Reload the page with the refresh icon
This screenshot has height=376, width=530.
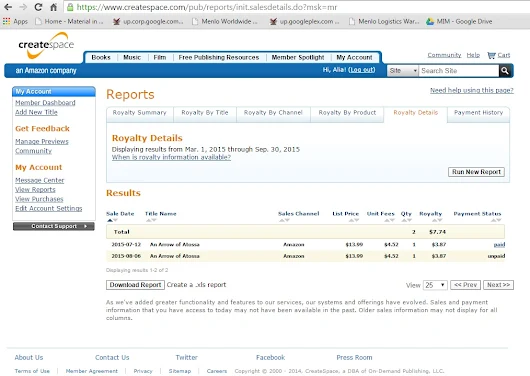[x=38, y=7]
